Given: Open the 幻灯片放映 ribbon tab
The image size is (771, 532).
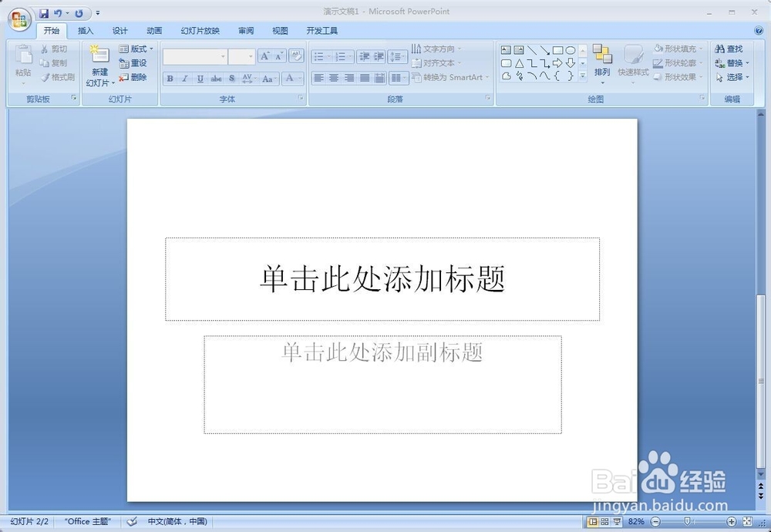Looking at the screenshot, I should [x=200, y=31].
